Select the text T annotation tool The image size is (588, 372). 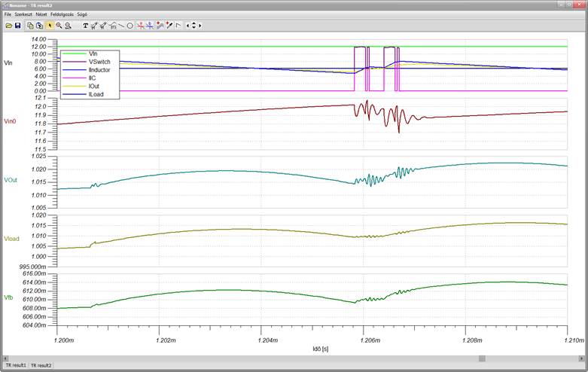(86, 26)
